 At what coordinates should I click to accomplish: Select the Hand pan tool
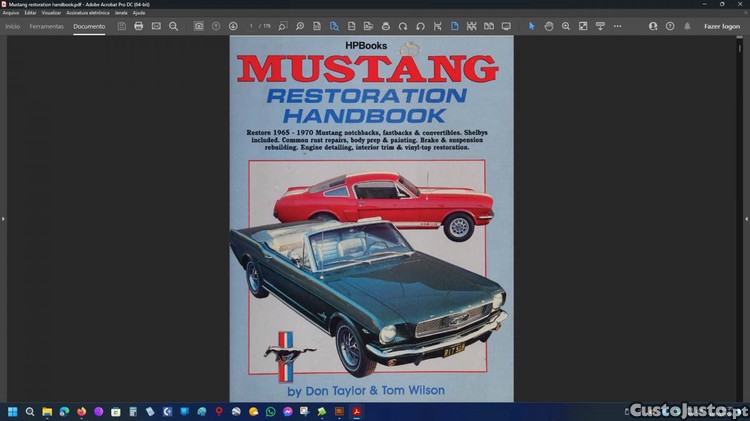[x=549, y=26]
